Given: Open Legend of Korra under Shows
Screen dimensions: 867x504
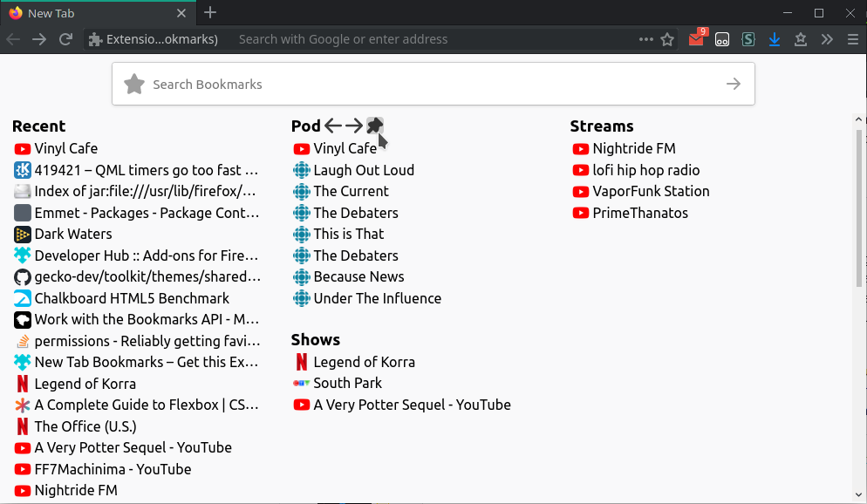Looking at the screenshot, I should click(x=354, y=363).
